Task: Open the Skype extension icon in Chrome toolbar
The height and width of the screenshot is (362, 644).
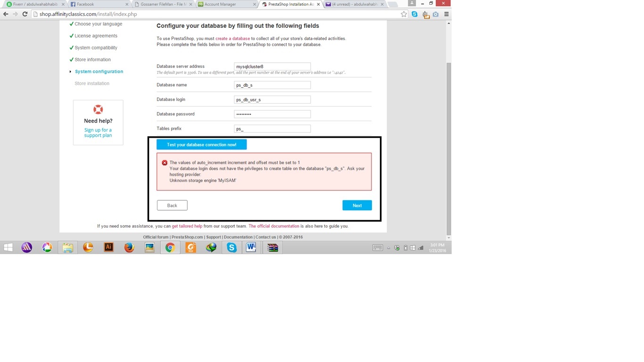Action: click(414, 14)
